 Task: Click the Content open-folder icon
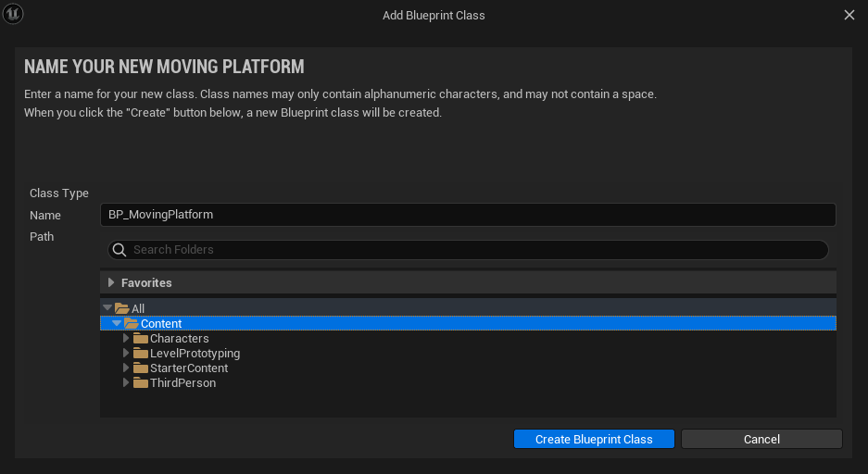coord(132,323)
